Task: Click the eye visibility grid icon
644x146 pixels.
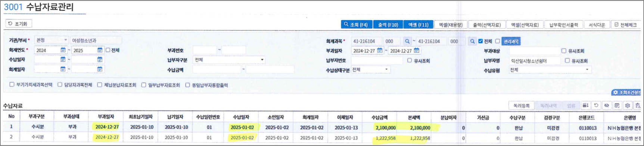Action: pos(606,106)
